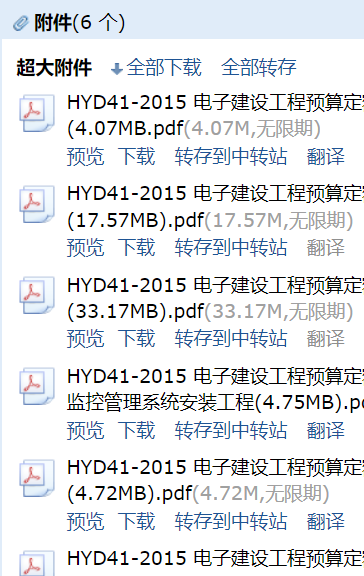Image resolution: width=364 pixels, height=576 pixels.
Task: Open PDF icon of the 4.75MB attachment
Action: pos(37,386)
